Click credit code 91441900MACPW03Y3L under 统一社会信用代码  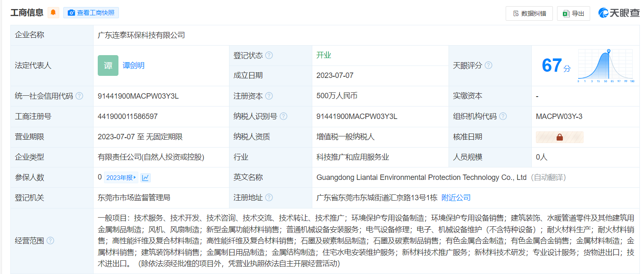(138, 96)
